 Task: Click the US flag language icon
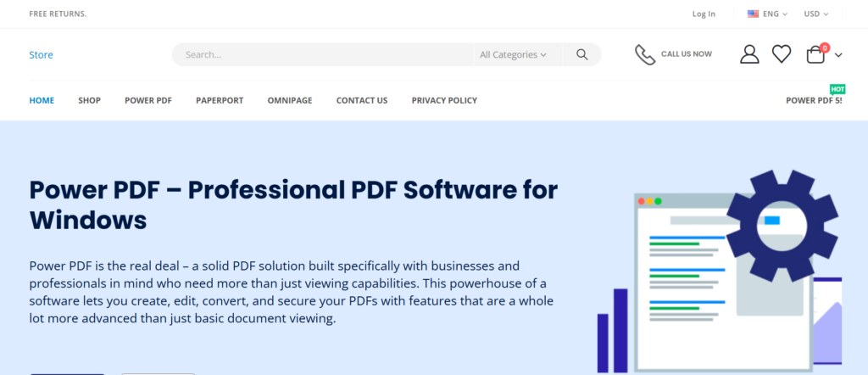tap(753, 14)
